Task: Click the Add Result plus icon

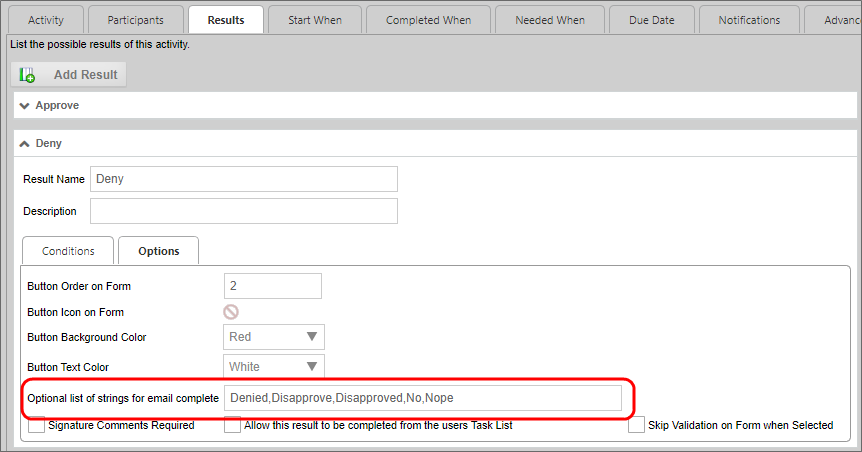Action: pyautogui.click(x=27, y=75)
